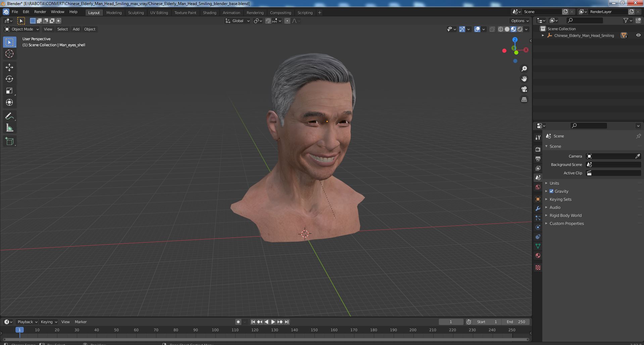Toggle the Show Gizmo button
This screenshot has width=644, height=345.
click(462, 29)
